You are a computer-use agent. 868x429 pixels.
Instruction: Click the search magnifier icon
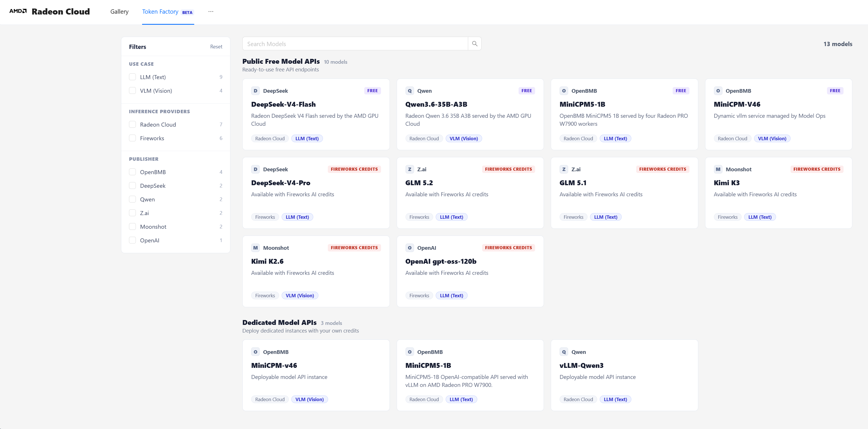pyautogui.click(x=474, y=44)
